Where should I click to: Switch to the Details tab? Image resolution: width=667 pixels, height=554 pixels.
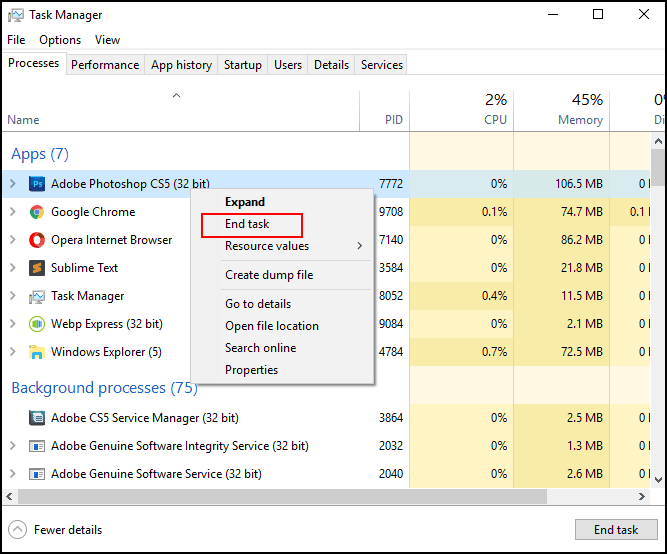point(331,65)
